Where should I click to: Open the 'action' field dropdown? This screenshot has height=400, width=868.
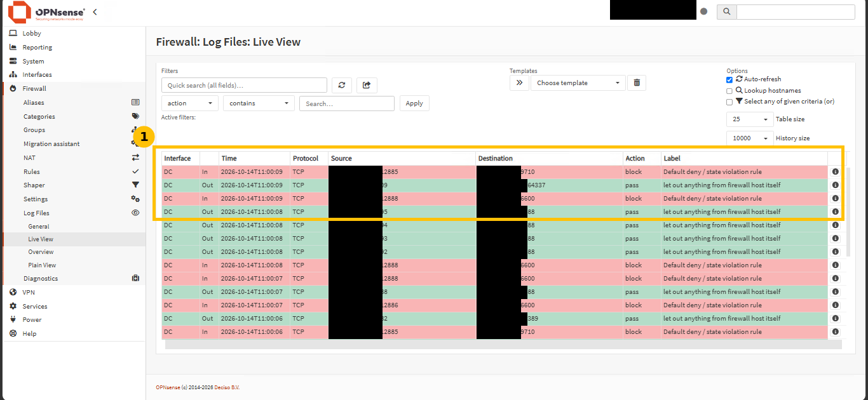[x=190, y=103]
